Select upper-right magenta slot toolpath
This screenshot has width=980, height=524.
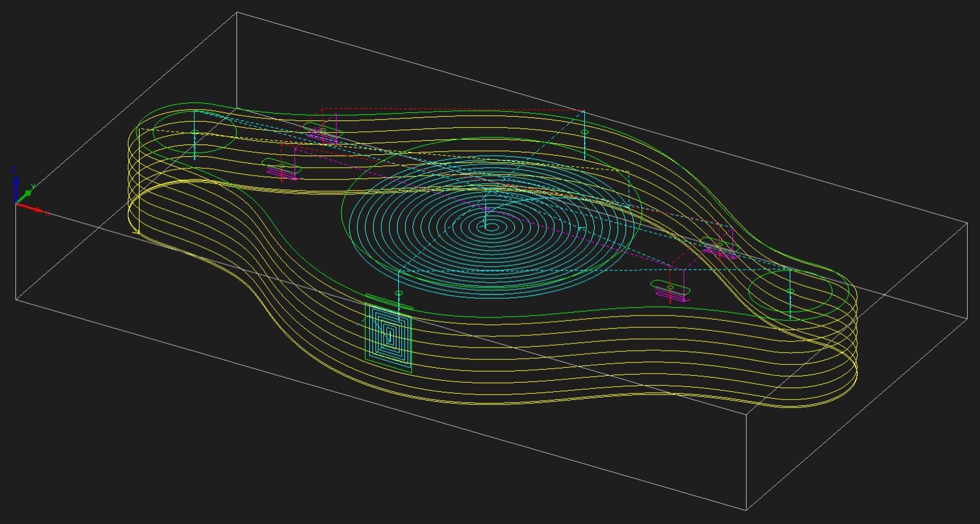[x=719, y=249]
